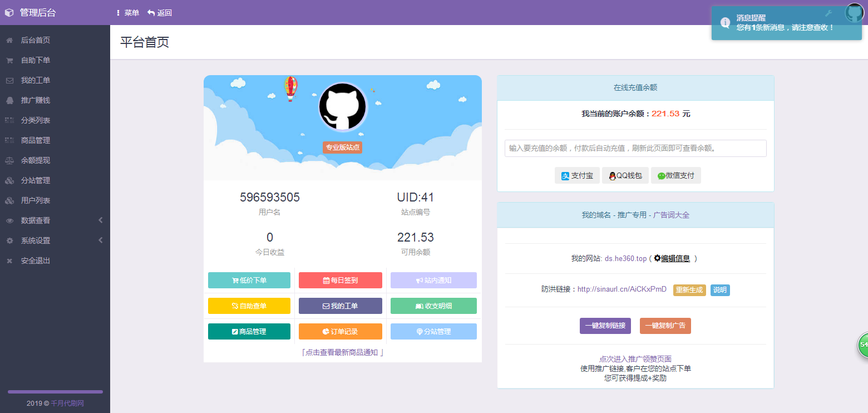
Task: Pay with 微信支付 button
Action: point(676,175)
